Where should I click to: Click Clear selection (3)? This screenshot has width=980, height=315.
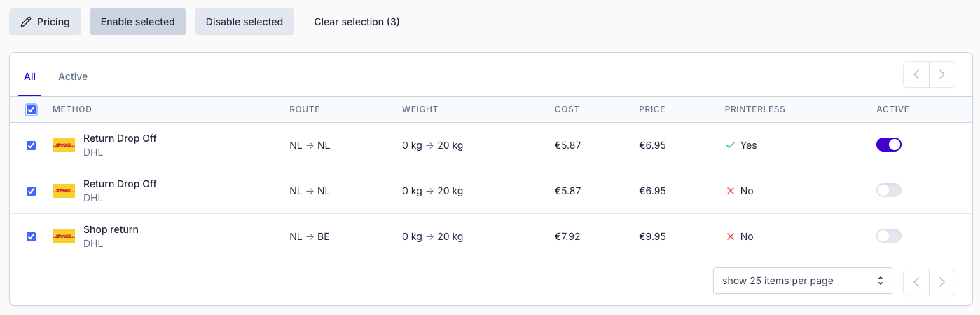(357, 22)
